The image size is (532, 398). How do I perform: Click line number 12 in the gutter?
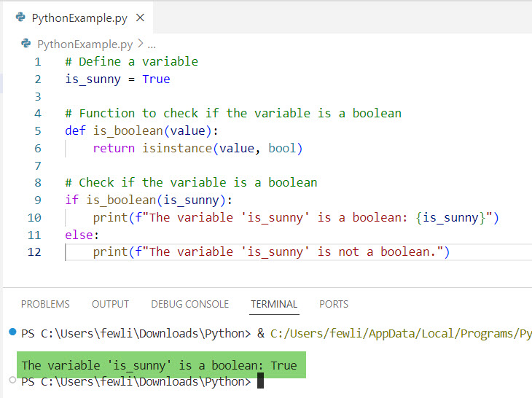(x=34, y=252)
